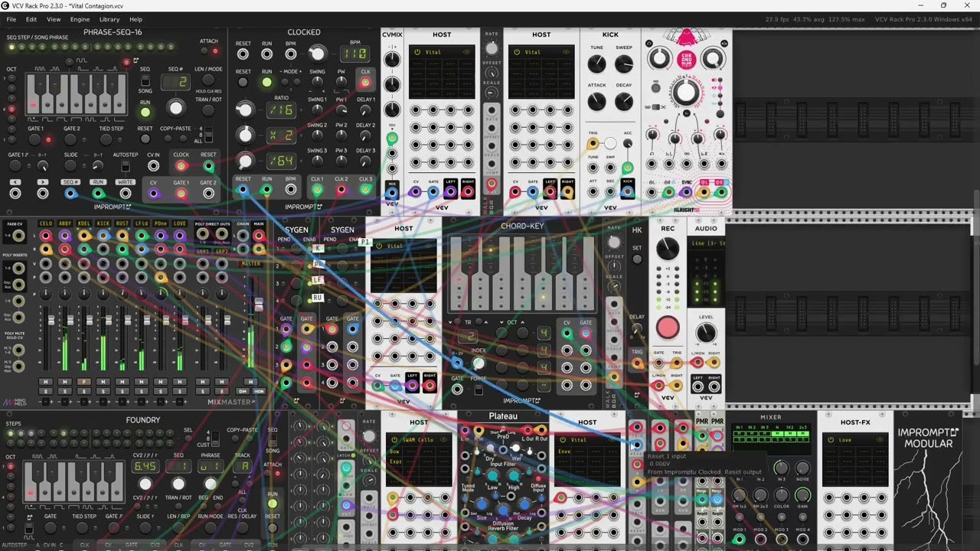Click the SLIDE button on Phrase-Seq-16
The width and height of the screenshot is (980, 551).
click(x=71, y=165)
